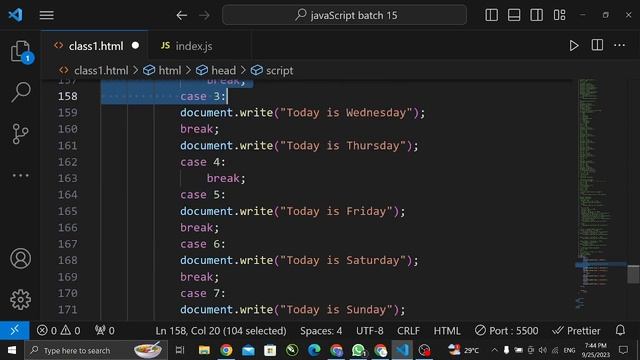
Task: Open the Source Control view
Action: click(20, 134)
